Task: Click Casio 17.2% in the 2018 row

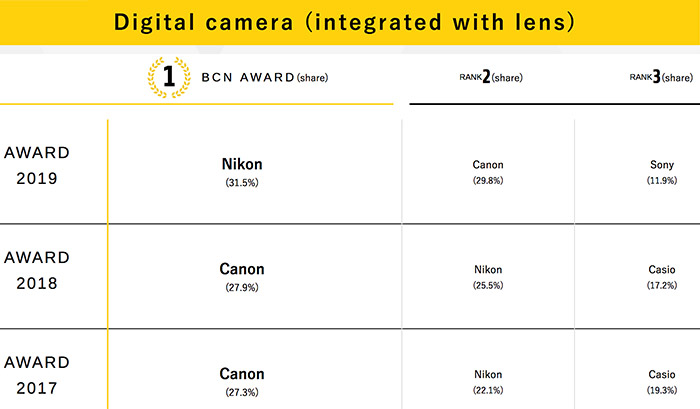Action: click(x=662, y=277)
